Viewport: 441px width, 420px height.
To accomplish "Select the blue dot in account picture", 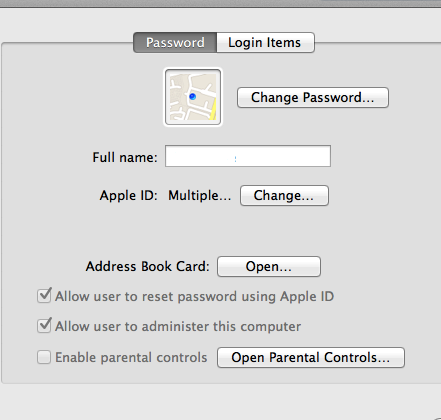I will pos(192,97).
